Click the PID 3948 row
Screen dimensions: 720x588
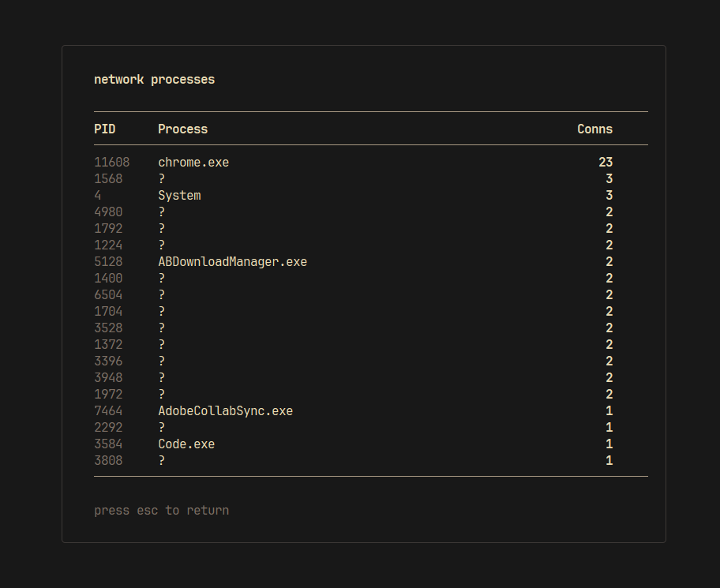[x=371, y=378]
